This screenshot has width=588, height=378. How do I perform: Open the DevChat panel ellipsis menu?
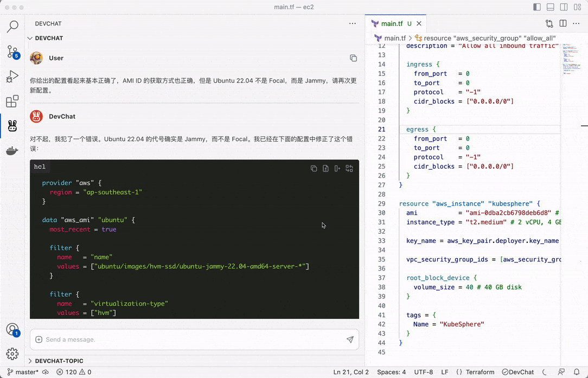click(353, 23)
